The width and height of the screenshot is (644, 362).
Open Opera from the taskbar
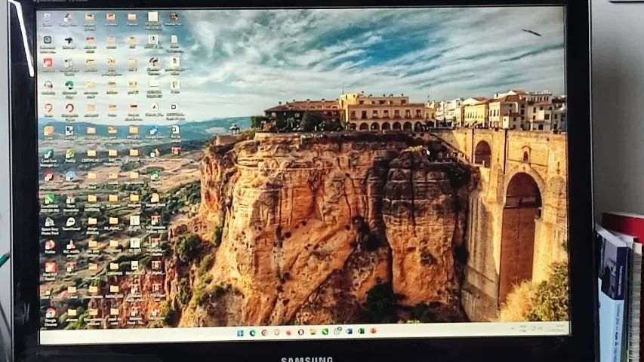coord(300,332)
